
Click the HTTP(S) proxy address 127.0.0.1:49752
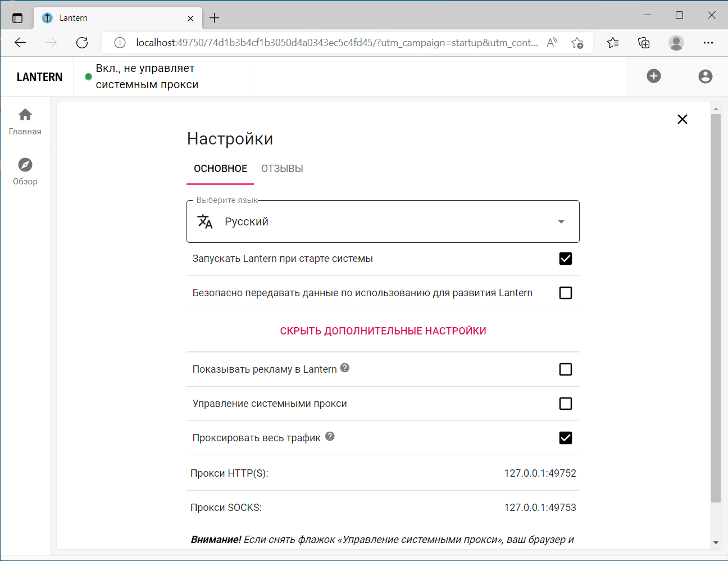(540, 473)
